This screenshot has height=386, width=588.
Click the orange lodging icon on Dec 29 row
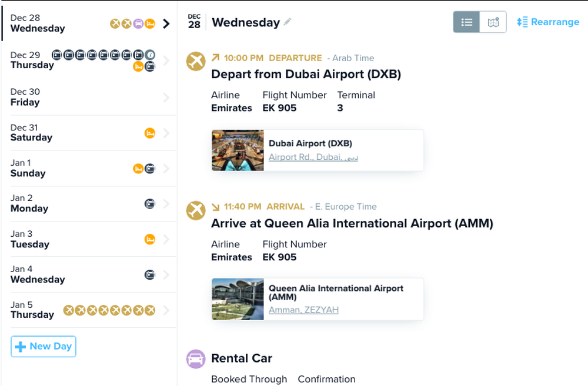[x=138, y=67]
